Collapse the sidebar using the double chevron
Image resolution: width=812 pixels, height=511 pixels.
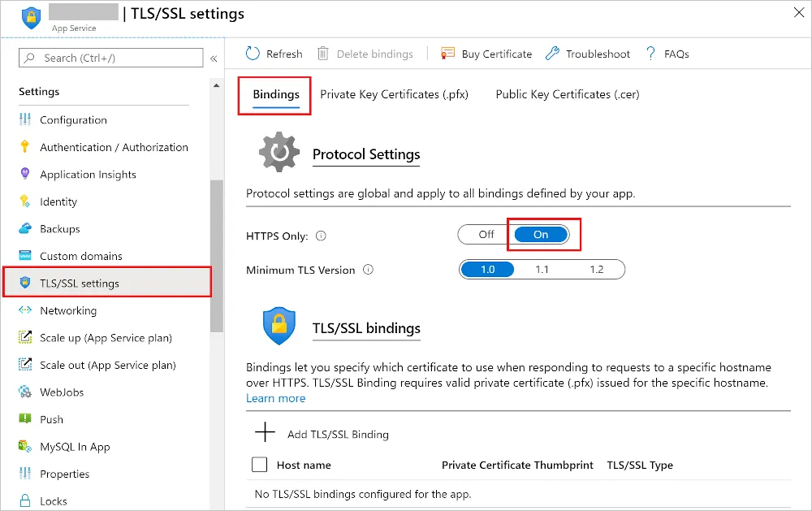coord(213,58)
